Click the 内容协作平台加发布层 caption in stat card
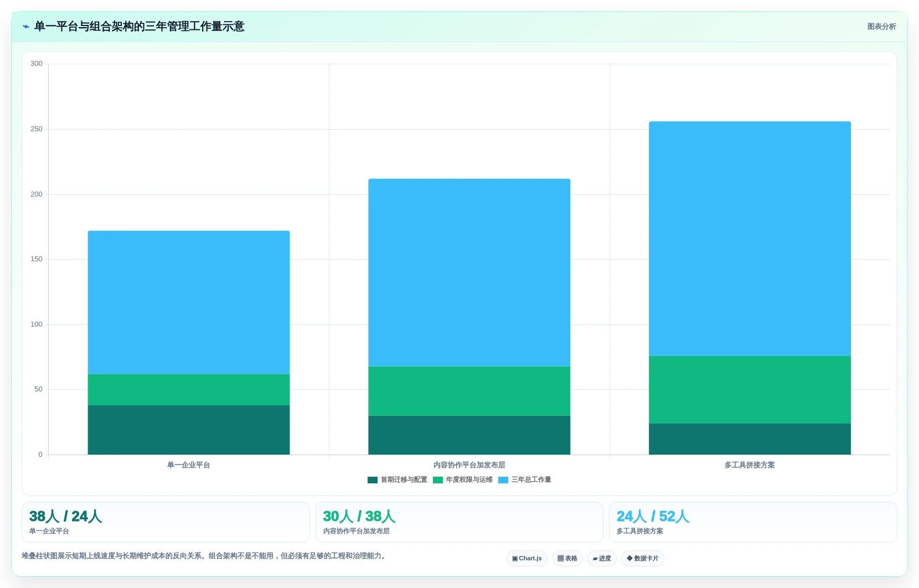This screenshot has height=588, width=919. [357, 531]
